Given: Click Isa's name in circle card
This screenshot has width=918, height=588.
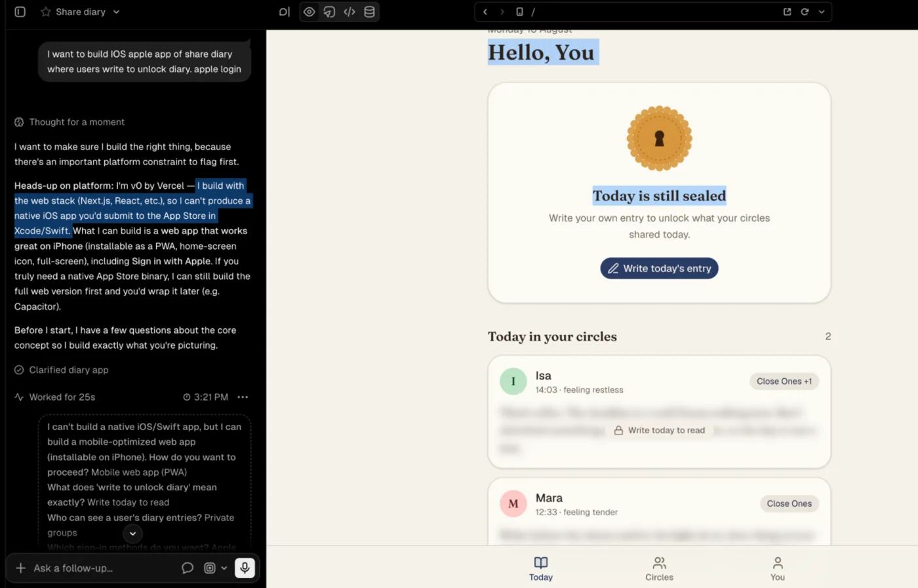Looking at the screenshot, I should (544, 376).
